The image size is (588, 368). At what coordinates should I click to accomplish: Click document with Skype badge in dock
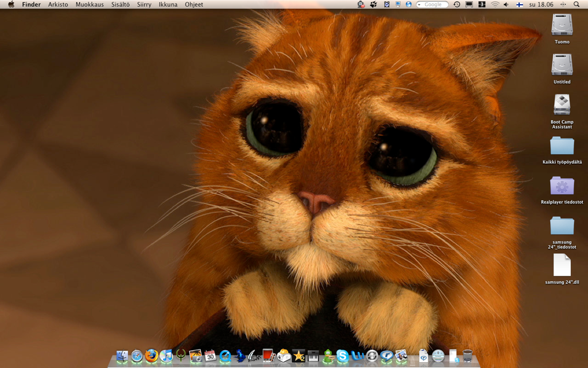pos(453,355)
